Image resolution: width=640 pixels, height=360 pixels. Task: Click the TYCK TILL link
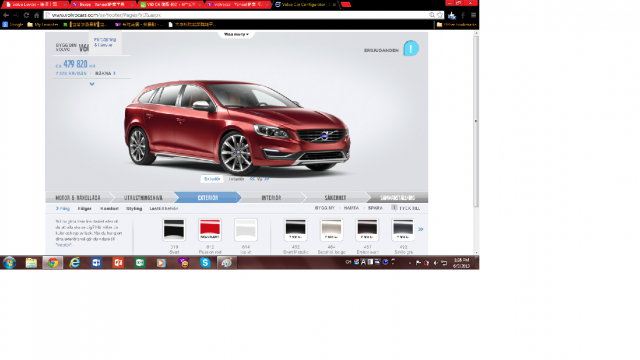(x=409, y=208)
